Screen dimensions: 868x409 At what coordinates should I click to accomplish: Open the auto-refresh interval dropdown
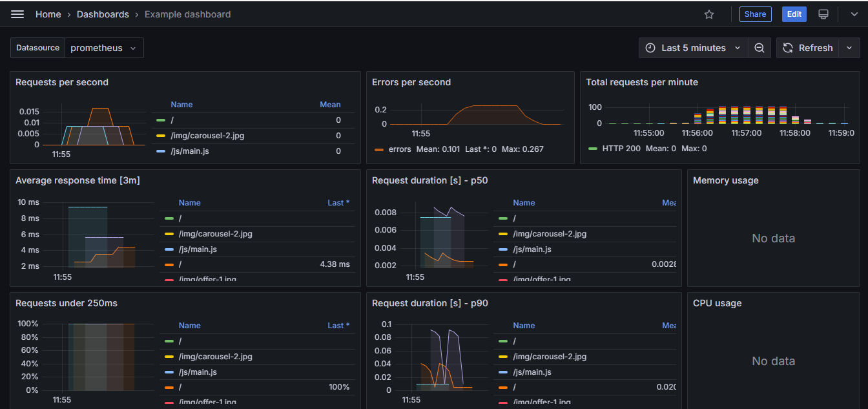coord(849,47)
